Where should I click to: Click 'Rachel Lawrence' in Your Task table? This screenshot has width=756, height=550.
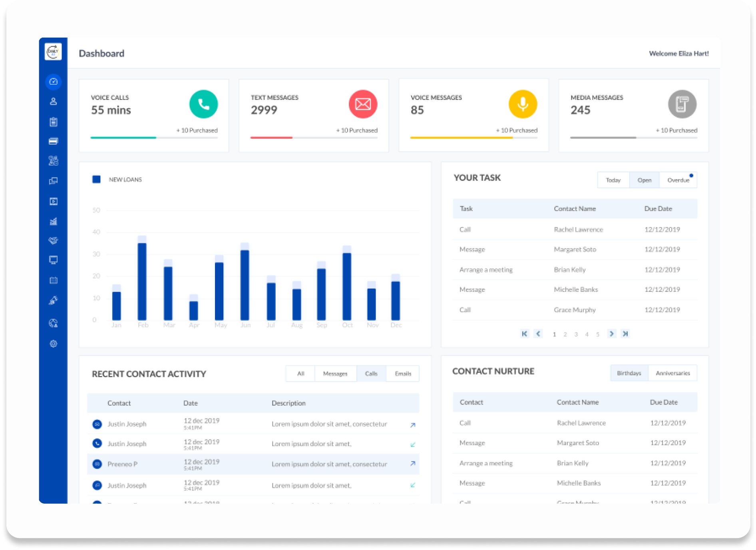pyautogui.click(x=578, y=229)
